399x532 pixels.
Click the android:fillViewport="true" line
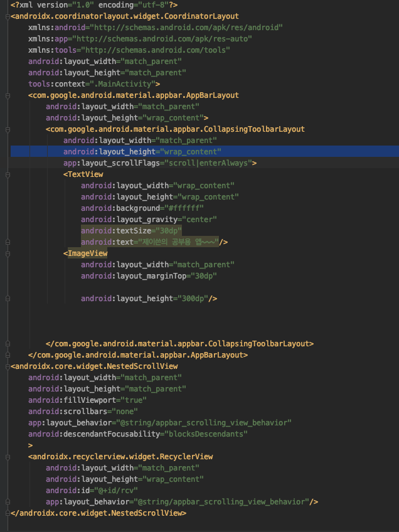click(87, 400)
